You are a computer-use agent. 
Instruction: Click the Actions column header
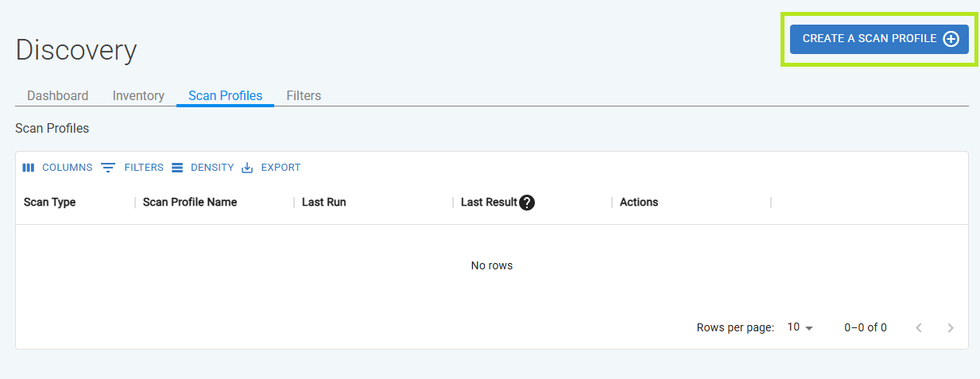coord(639,202)
